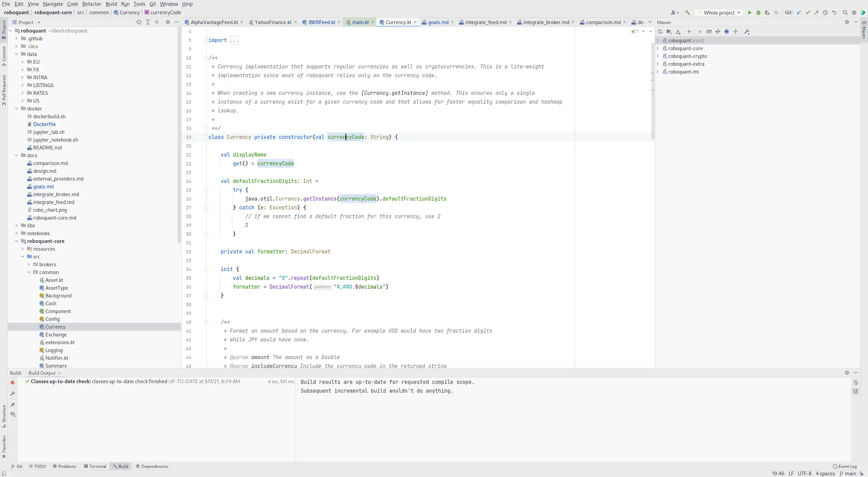The image size is (868, 477).
Task: Toggle the Structure panel icon
Action: (x=5, y=415)
